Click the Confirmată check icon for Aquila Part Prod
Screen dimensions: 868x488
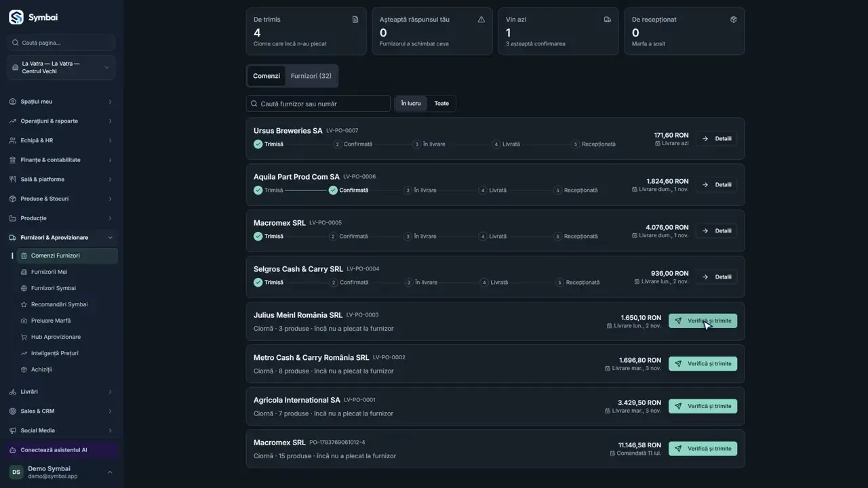click(333, 190)
